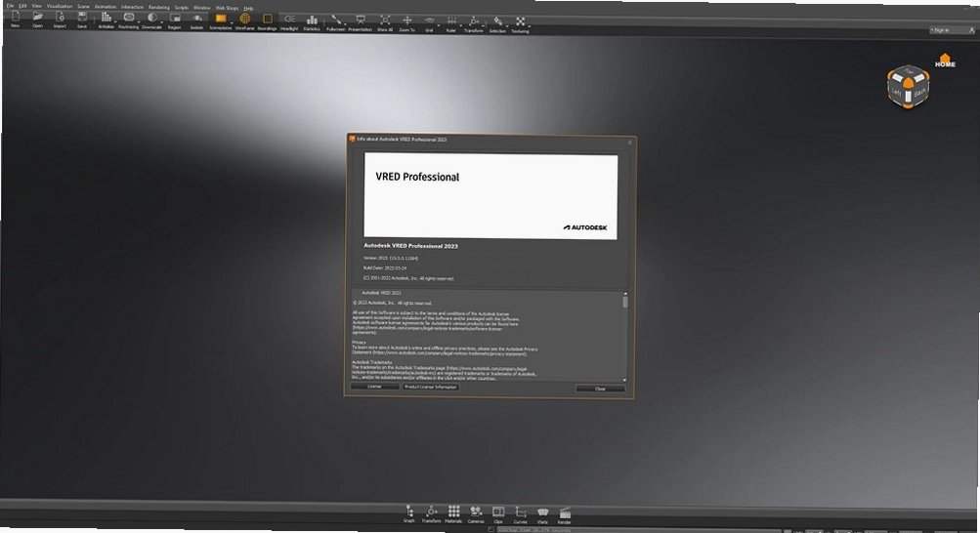Expand the Antialias dropdown arrow
The image size is (980, 533).
(x=115, y=23)
